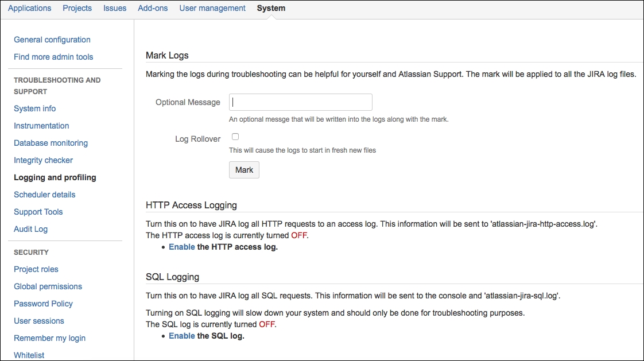644x361 pixels.
Task: Open the Support Tools page
Action: click(38, 212)
